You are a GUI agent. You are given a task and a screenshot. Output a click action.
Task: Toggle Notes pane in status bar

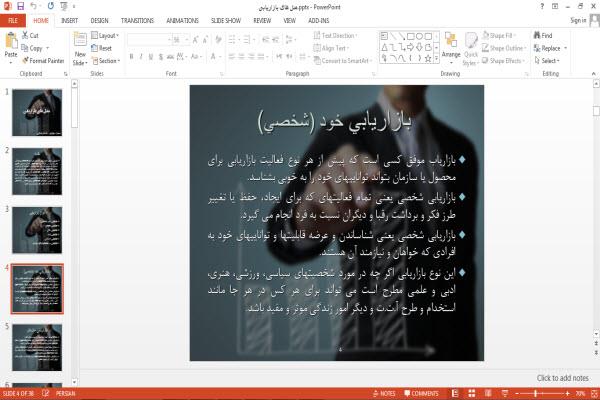[x=384, y=393]
